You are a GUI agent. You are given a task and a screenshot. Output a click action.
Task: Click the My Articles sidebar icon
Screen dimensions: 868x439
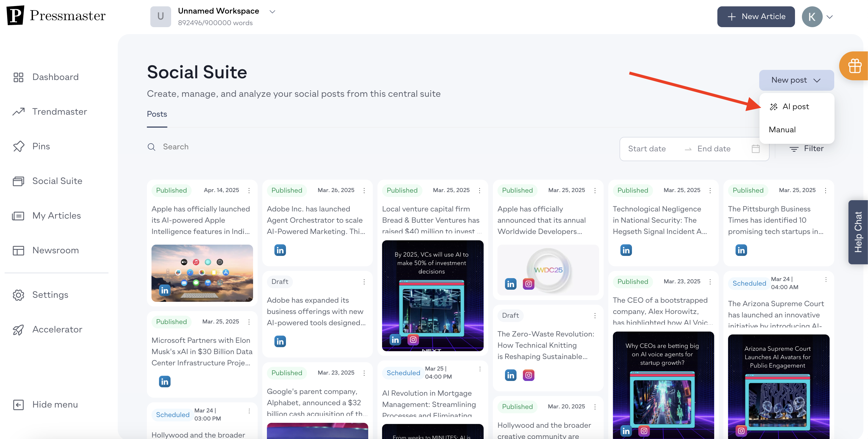(18, 216)
